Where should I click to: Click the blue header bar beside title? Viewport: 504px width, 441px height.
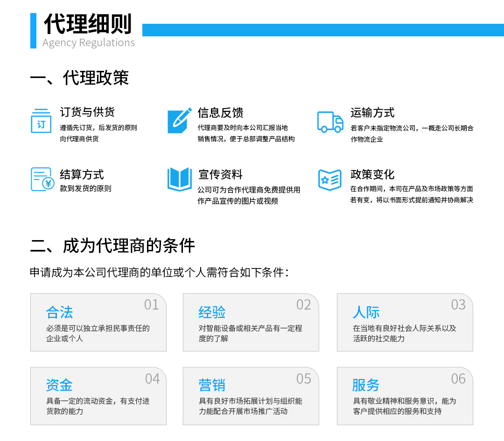[323, 30]
